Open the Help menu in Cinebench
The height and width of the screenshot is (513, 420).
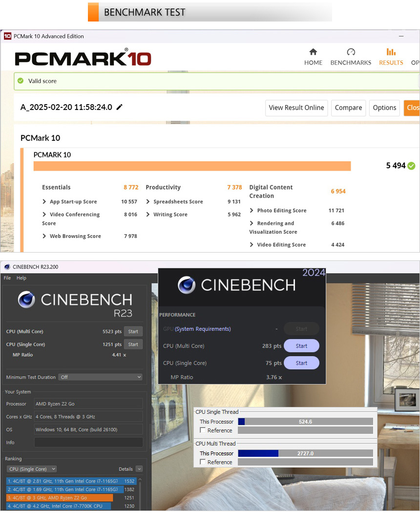(21, 278)
